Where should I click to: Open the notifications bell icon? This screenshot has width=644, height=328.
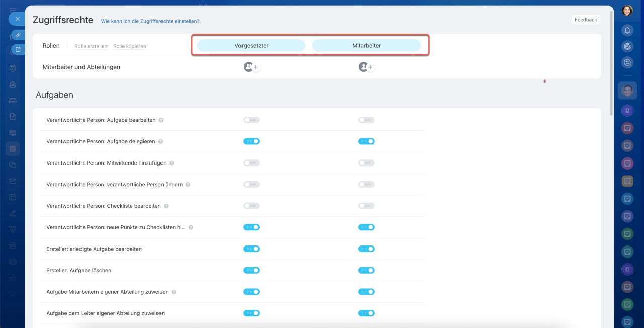[x=627, y=31]
